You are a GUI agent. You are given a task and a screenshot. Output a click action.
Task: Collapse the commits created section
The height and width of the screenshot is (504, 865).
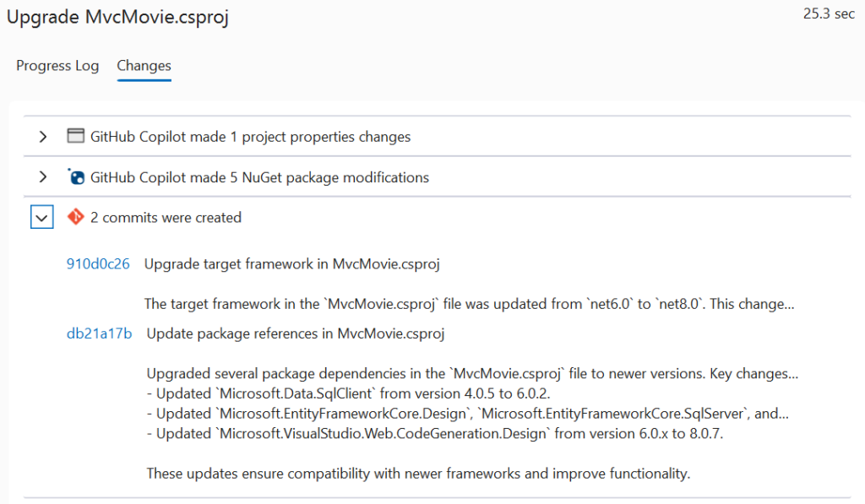coord(41,217)
